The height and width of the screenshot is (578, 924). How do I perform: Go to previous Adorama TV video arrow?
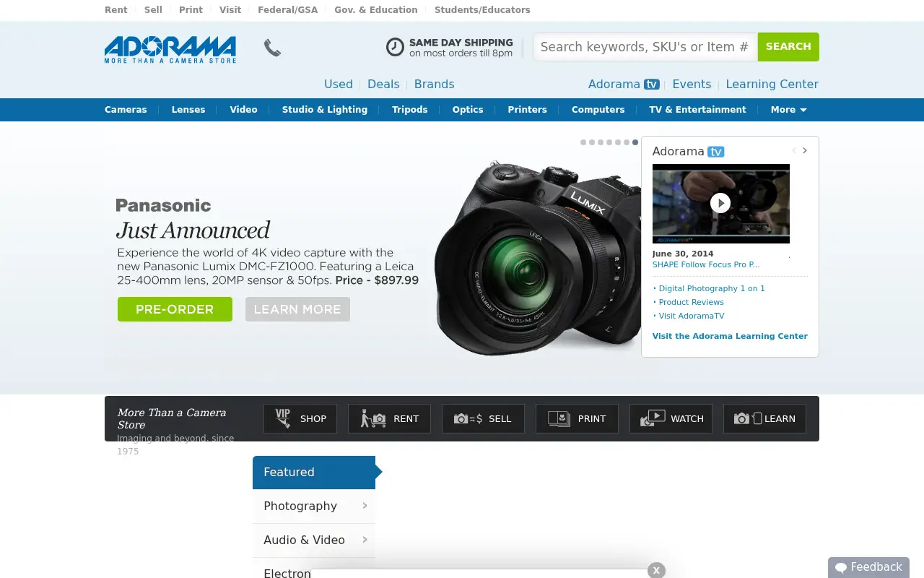click(793, 150)
